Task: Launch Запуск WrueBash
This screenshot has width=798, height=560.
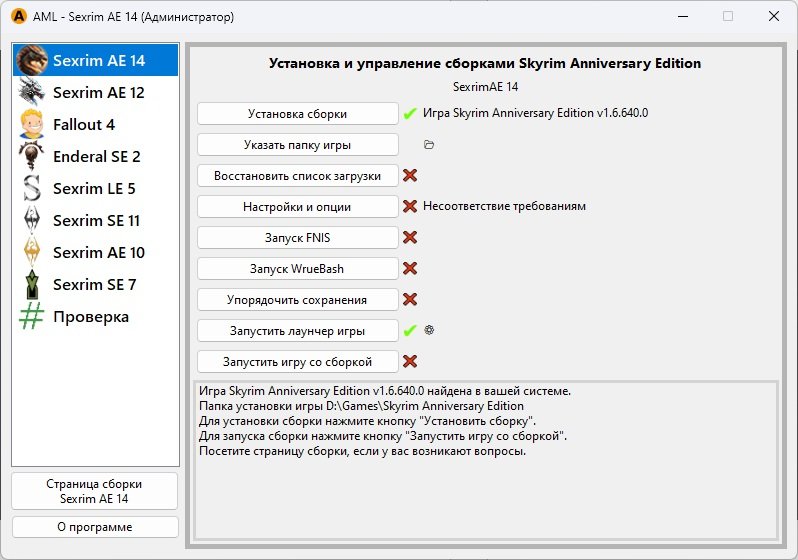Action: coord(297,269)
